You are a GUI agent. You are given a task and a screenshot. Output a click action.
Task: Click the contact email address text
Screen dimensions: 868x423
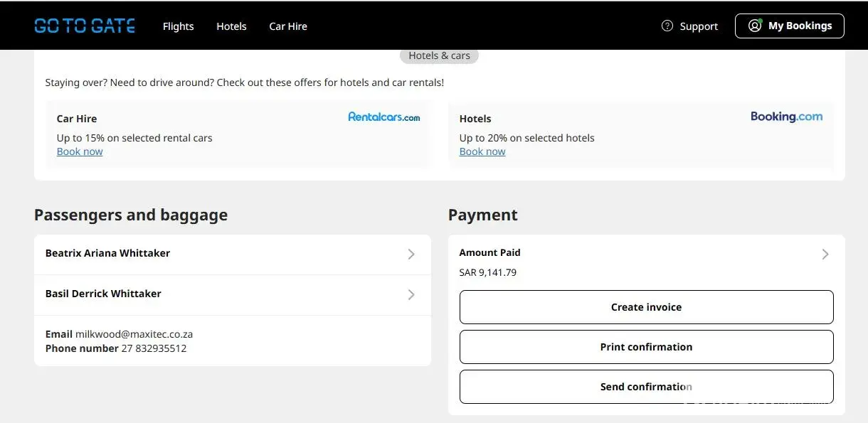click(x=134, y=334)
